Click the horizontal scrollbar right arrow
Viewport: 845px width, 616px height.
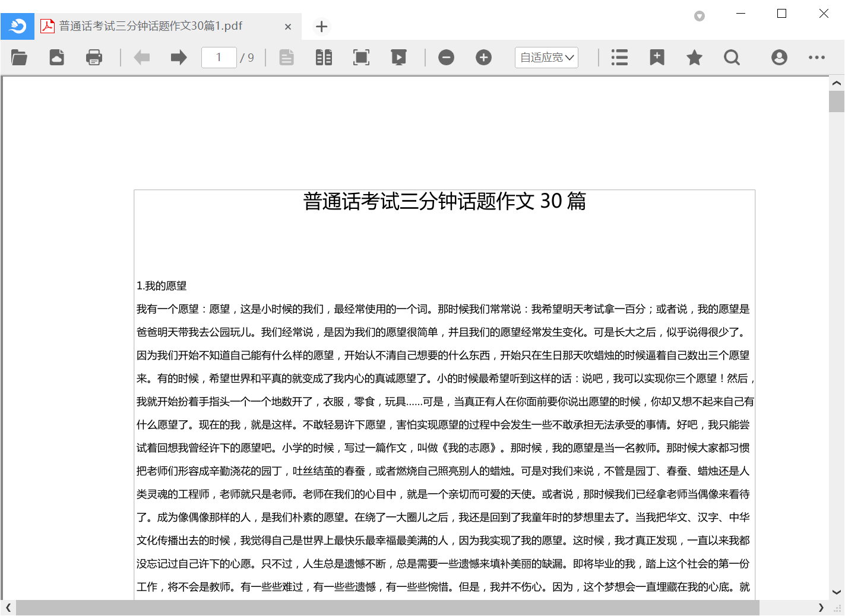tap(821, 608)
